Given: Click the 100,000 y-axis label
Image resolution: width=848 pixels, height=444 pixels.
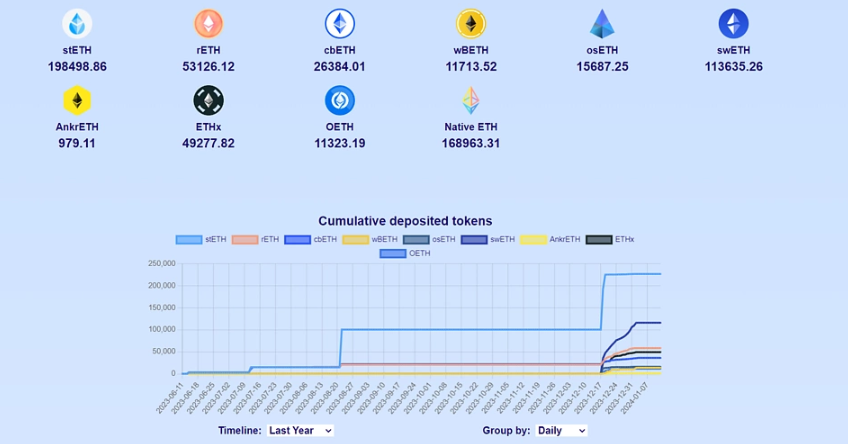Looking at the screenshot, I should [x=162, y=329].
